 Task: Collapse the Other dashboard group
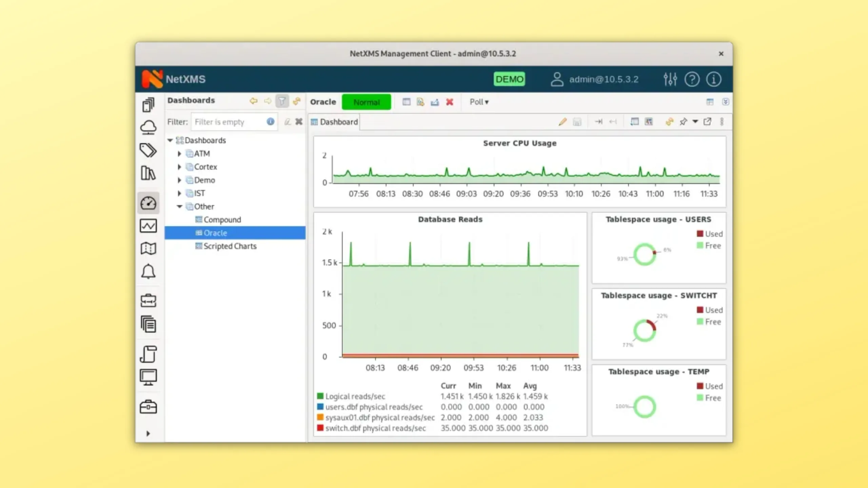[x=180, y=206]
